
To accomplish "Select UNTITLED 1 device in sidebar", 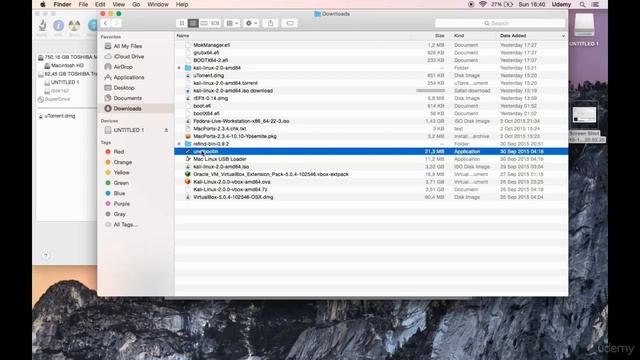I will pos(129,130).
